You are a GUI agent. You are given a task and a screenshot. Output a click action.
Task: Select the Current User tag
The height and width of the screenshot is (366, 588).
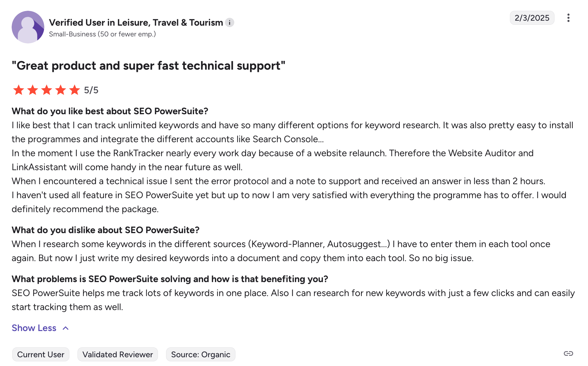point(41,354)
